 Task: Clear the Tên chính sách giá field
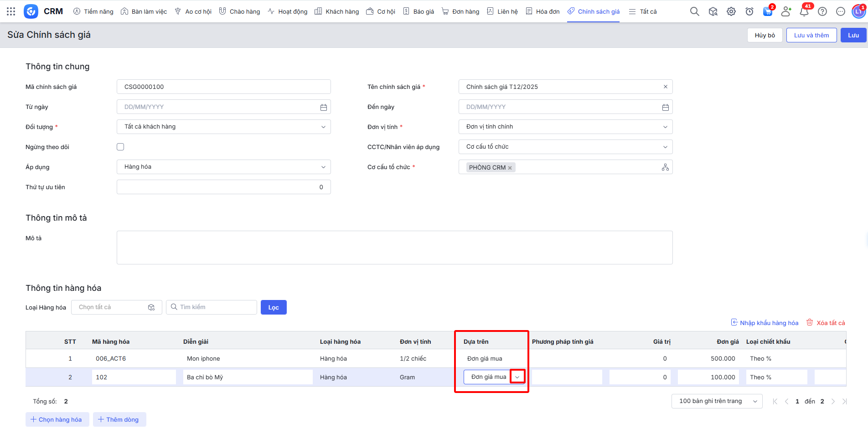coord(665,87)
